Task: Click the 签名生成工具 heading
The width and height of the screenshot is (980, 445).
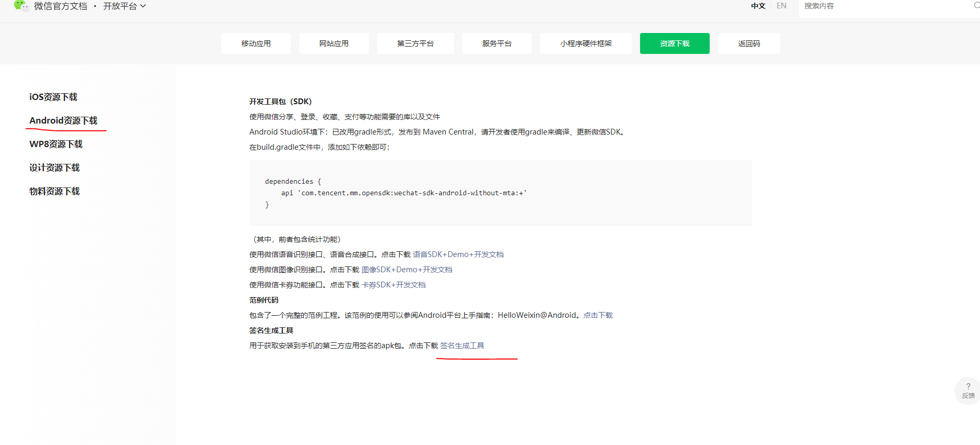Action: [271, 330]
